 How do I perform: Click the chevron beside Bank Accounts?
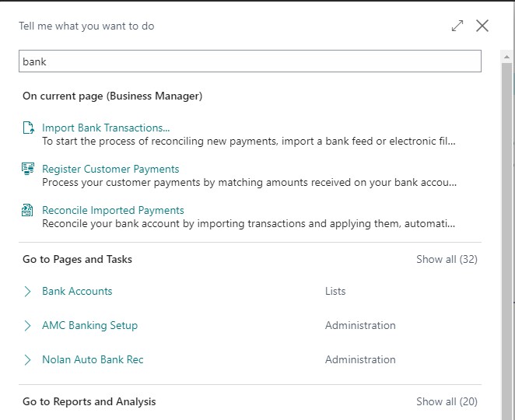(28, 292)
